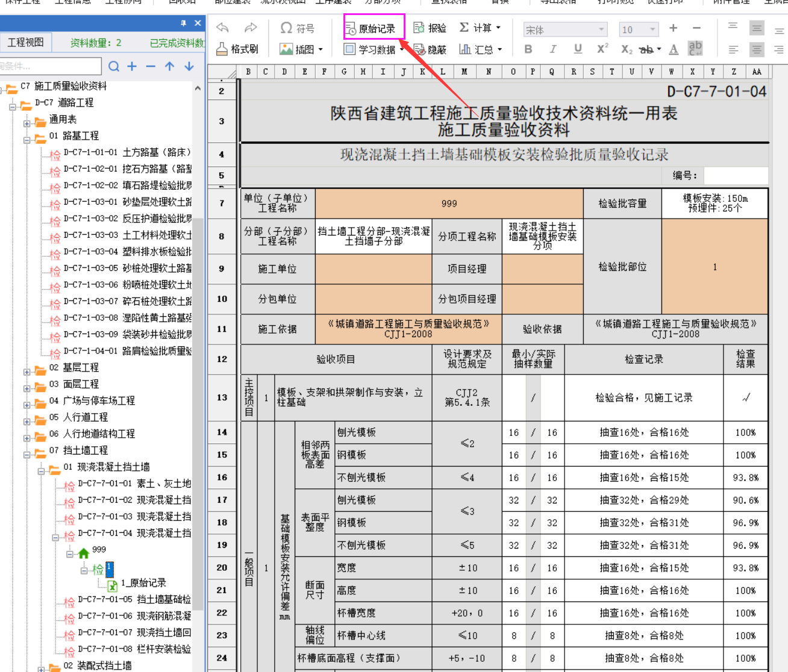788x672 pixels.
Task: Click the C7 施工质量验收资料 folder icon
Action: pos(11,89)
